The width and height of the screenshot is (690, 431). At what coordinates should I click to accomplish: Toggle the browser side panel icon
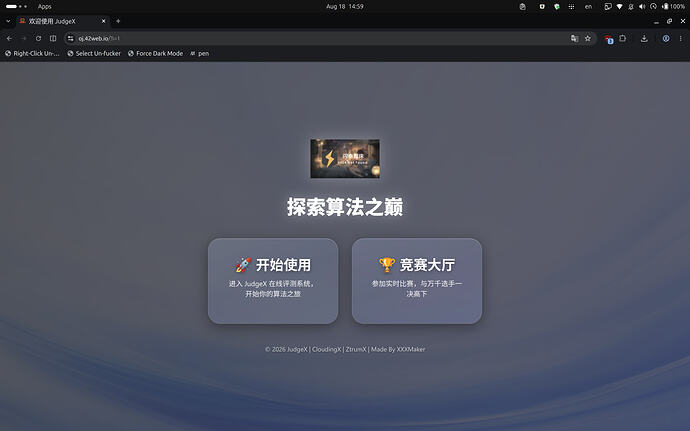tap(53, 38)
